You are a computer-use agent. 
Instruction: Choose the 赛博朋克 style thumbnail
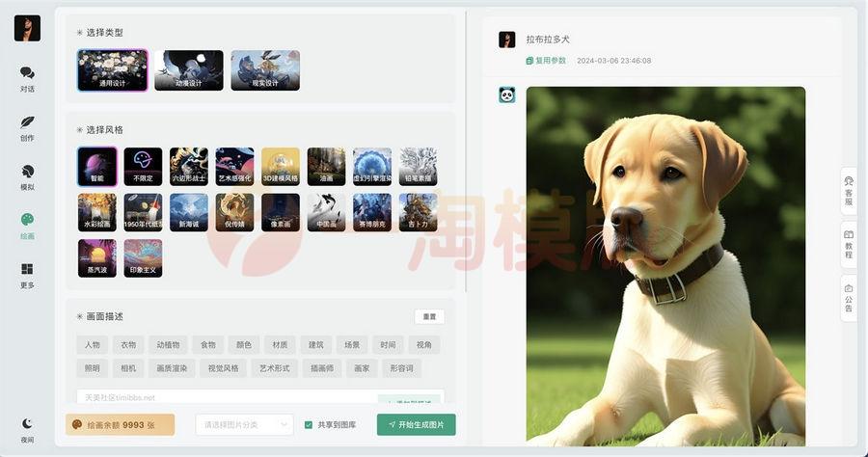point(372,212)
